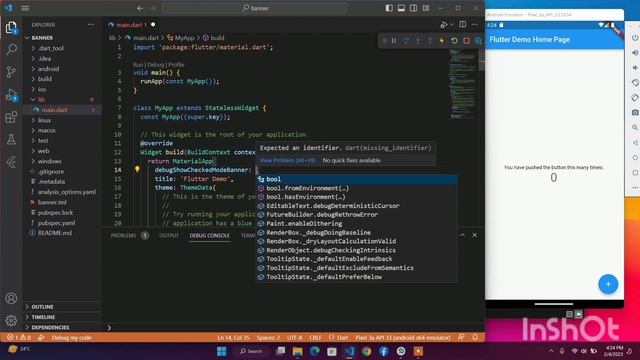This screenshot has width=640, height=360.
Task: Switch to the OUTPUT tab
Action: [x=169, y=236]
